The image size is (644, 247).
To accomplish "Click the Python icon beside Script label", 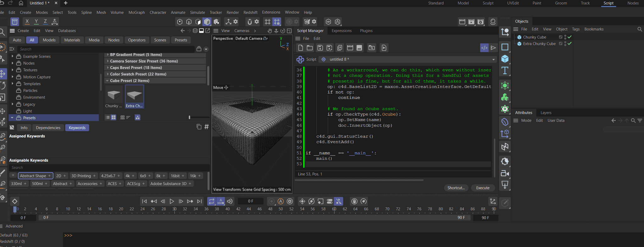I will click(x=300, y=59).
